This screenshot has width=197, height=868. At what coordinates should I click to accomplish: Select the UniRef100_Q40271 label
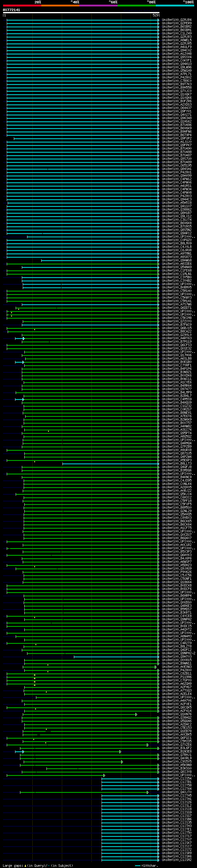pyautogui.click(x=177, y=115)
